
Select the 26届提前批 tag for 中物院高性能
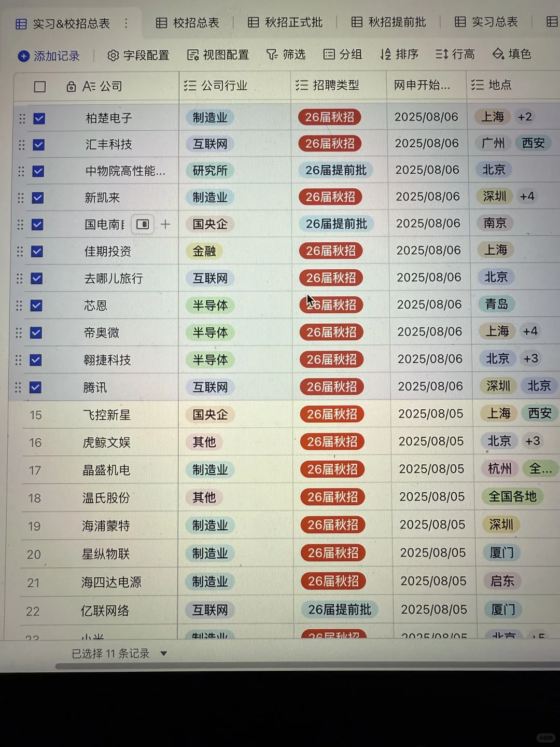336,170
